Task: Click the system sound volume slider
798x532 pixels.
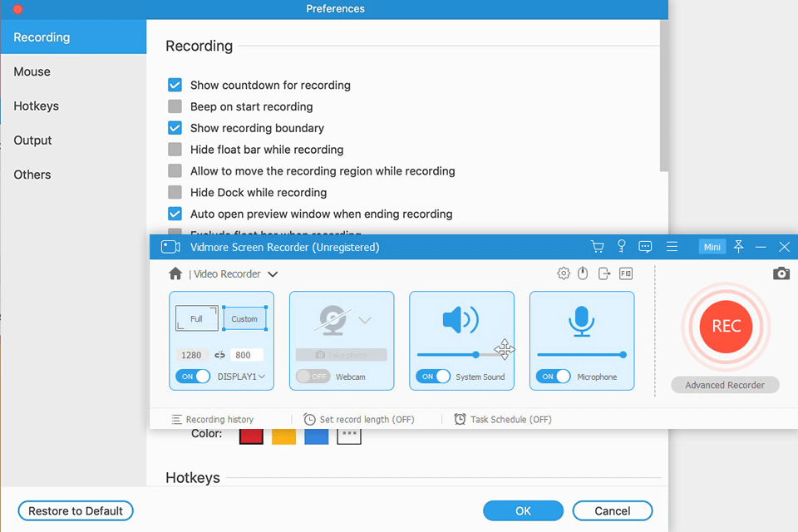Action: point(462,355)
